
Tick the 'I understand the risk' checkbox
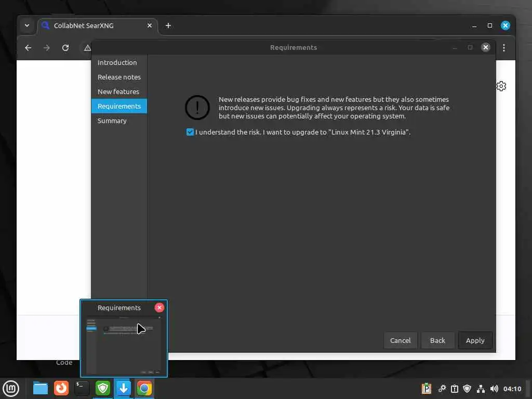(190, 132)
